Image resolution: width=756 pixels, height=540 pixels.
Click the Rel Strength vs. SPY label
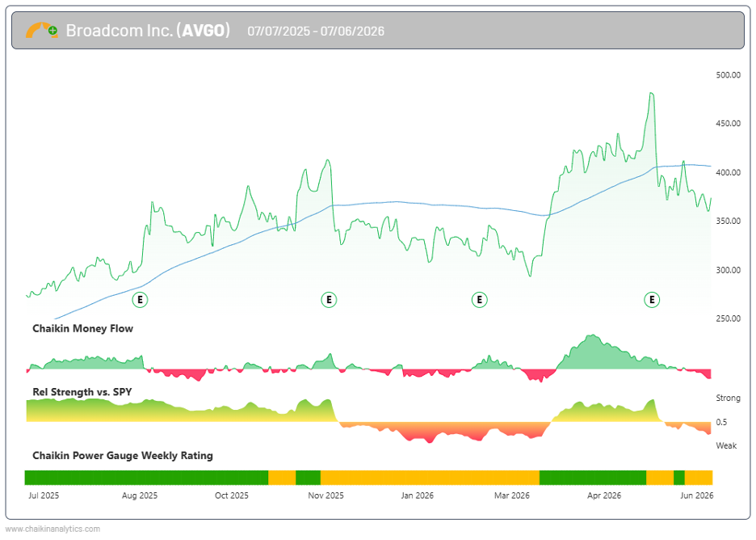tap(82, 392)
